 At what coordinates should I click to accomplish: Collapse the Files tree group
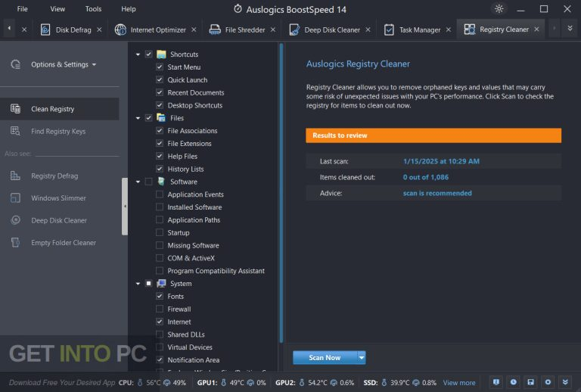coord(138,118)
